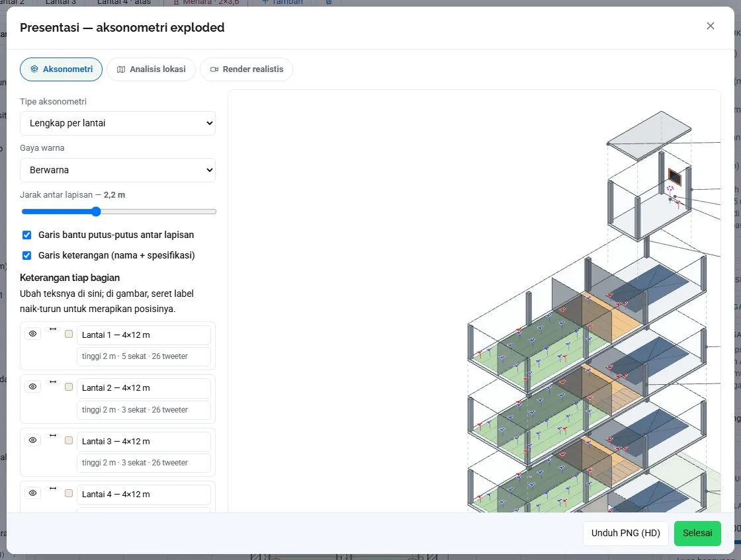The width and height of the screenshot is (741, 560).
Task: Disable Garis bantu putus-putus antar lapisan
Action: click(x=27, y=235)
